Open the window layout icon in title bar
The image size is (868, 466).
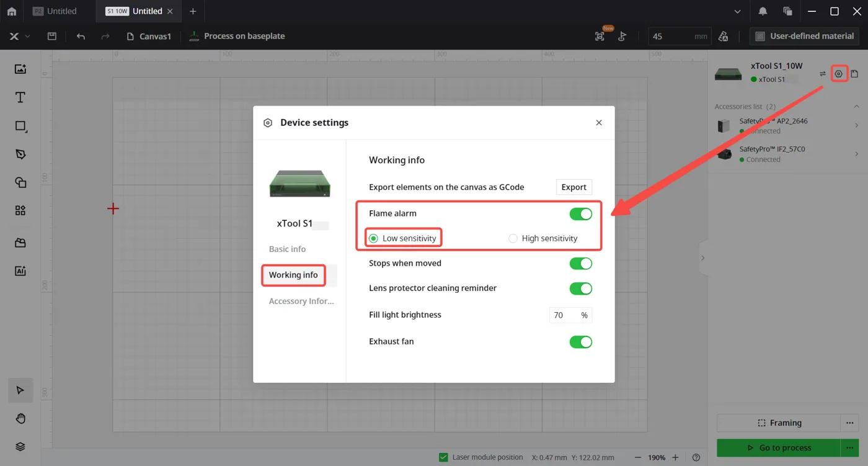(x=787, y=11)
